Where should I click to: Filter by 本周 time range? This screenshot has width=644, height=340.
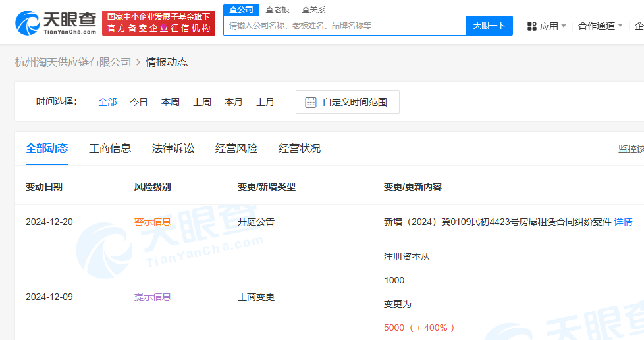coord(171,102)
